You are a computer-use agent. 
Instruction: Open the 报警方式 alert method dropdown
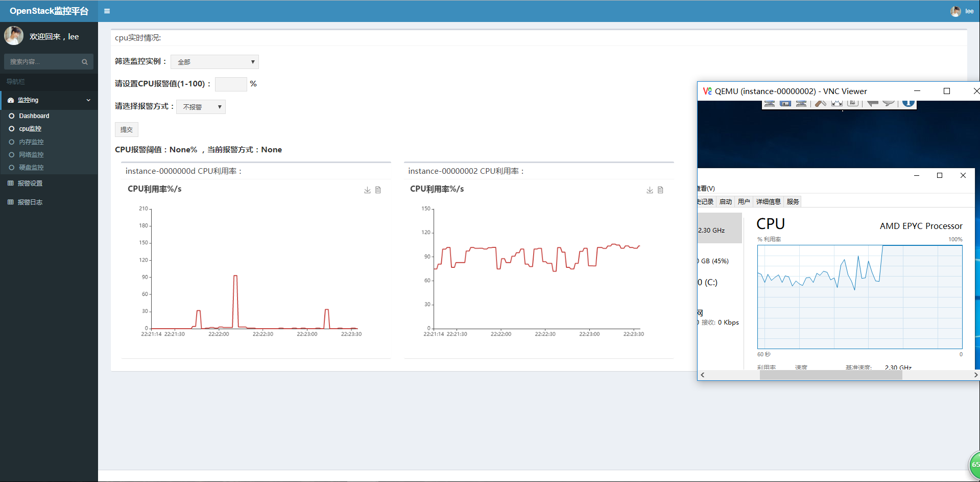tap(200, 106)
